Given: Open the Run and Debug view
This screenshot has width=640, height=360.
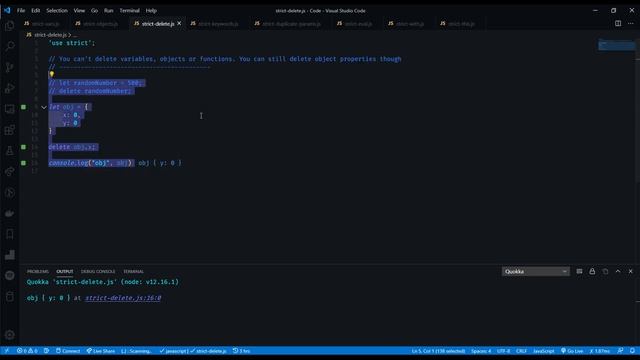Looking at the screenshot, I should coord(9,88).
